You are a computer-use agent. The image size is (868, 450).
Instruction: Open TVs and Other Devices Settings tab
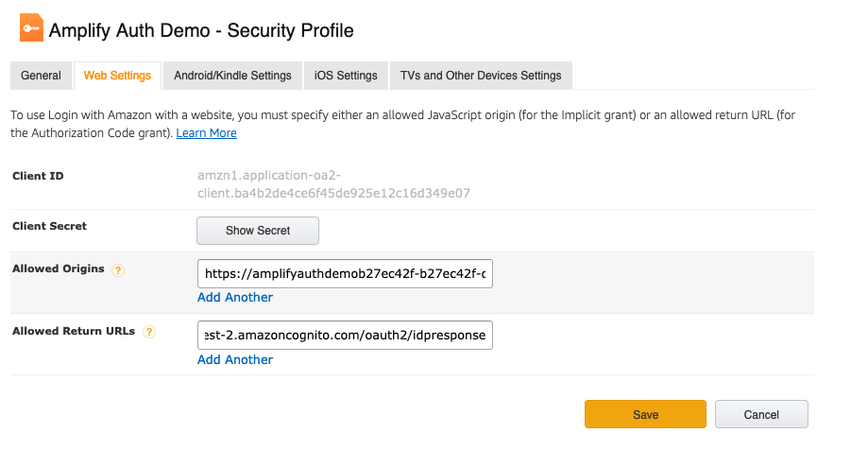click(481, 76)
